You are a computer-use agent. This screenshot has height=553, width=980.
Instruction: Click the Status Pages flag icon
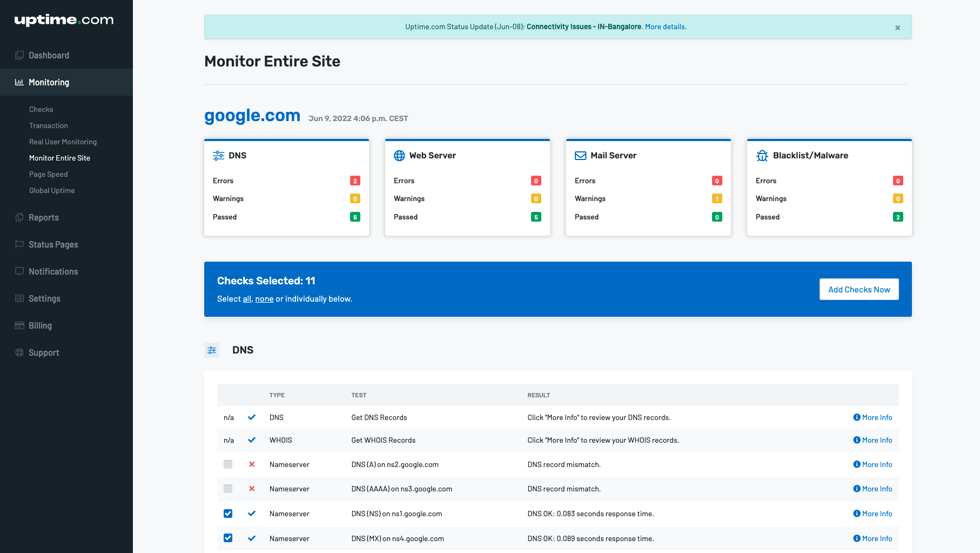tap(19, 244)
